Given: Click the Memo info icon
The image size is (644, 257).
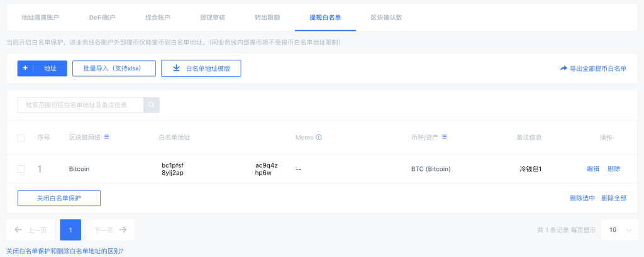Looking at the screenshot, I should (318, 137).
